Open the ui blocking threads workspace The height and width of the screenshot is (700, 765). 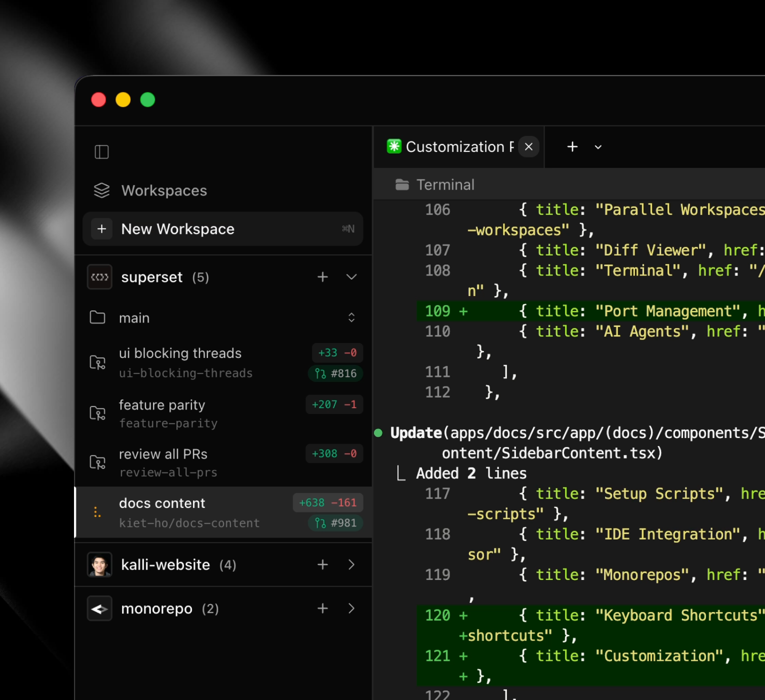180,353
